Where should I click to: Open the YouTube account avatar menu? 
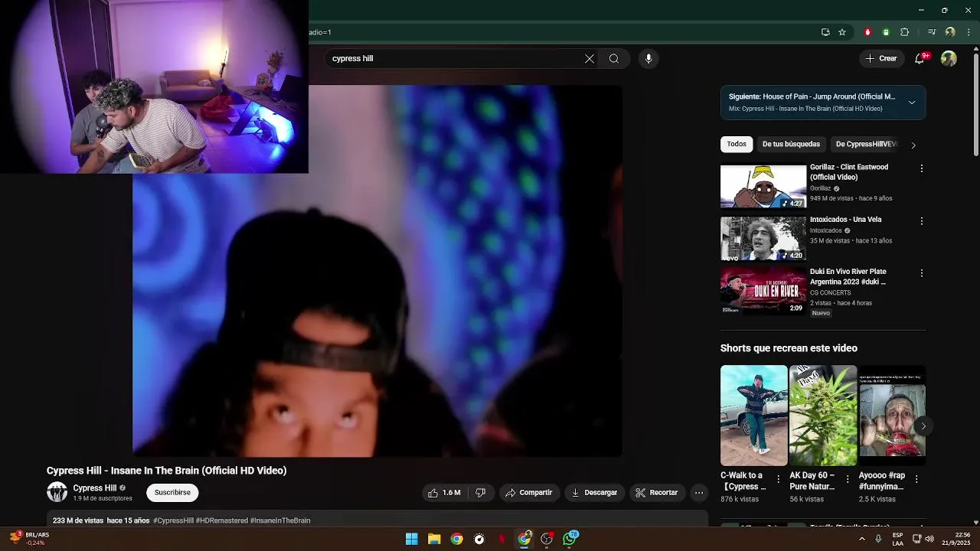pyautogui.click(x=949, y=59)
